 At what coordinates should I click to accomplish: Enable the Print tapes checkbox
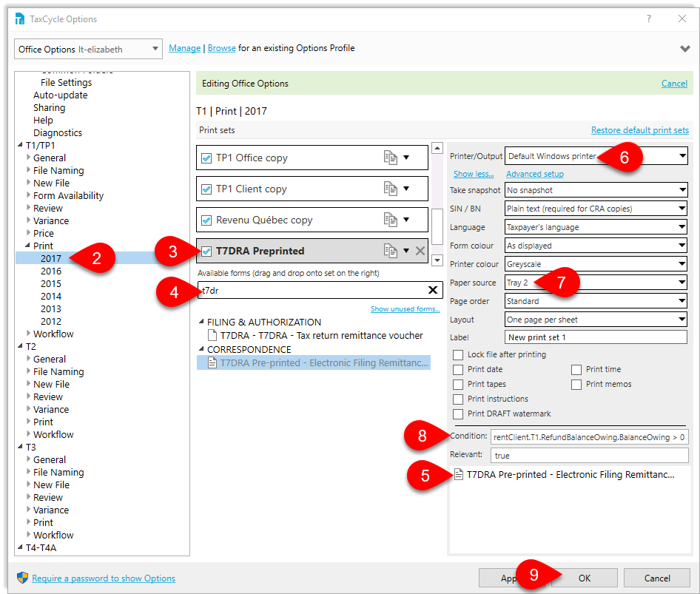(x=458, y=384)
